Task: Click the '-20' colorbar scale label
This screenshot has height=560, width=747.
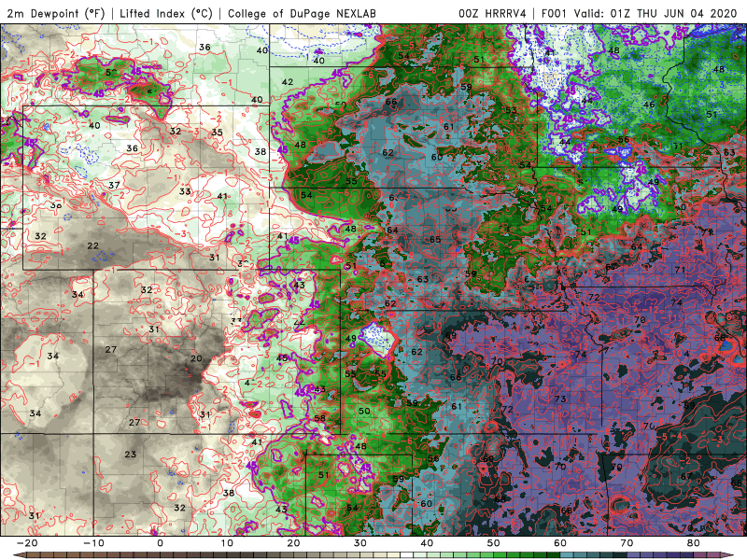Action: tap(27, 543)
